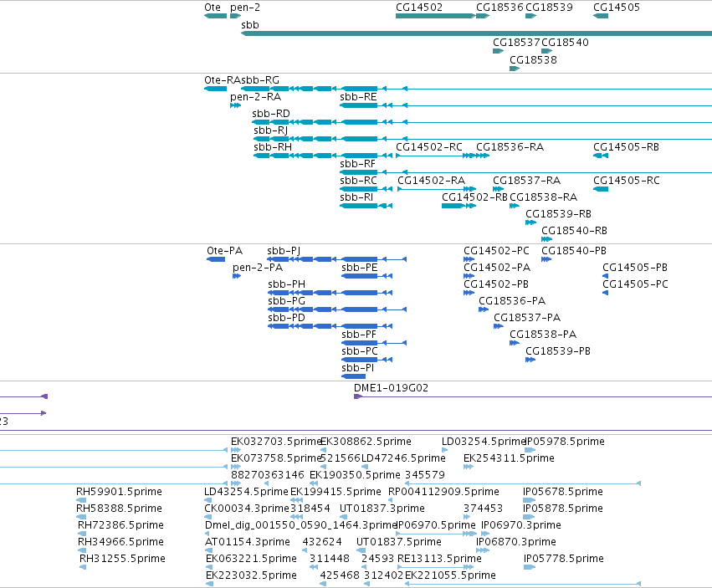This screenshot has width=712, height=588.
Task: Select the IP05778.5prime EST
Action: coord(530,568)
